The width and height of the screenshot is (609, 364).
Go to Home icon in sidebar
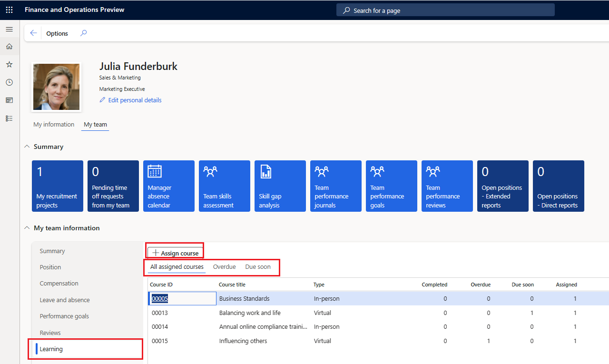coord(9,47)
